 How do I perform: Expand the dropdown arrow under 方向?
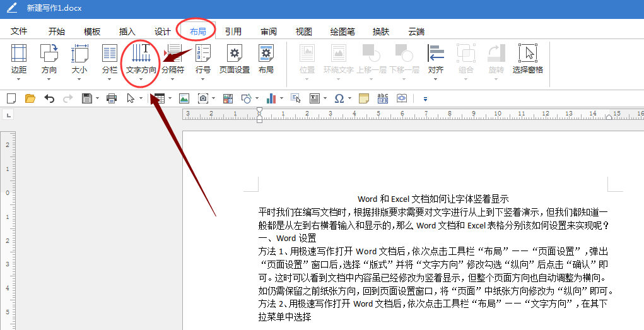49,78
